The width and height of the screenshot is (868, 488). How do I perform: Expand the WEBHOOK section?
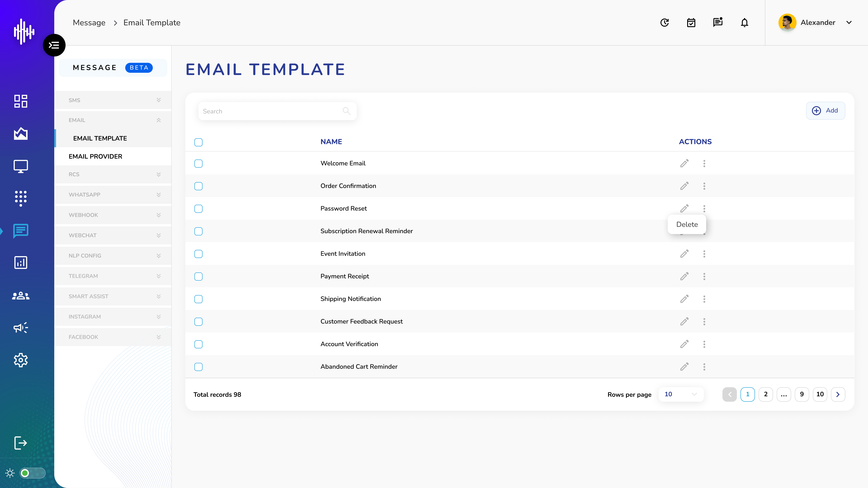[113, 215]
